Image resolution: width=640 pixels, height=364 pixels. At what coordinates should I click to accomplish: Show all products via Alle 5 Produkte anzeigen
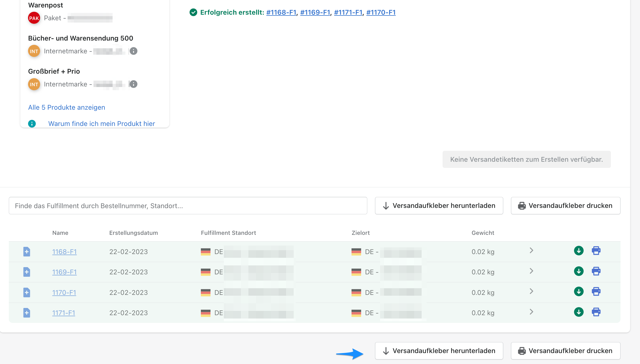[67, 107]
